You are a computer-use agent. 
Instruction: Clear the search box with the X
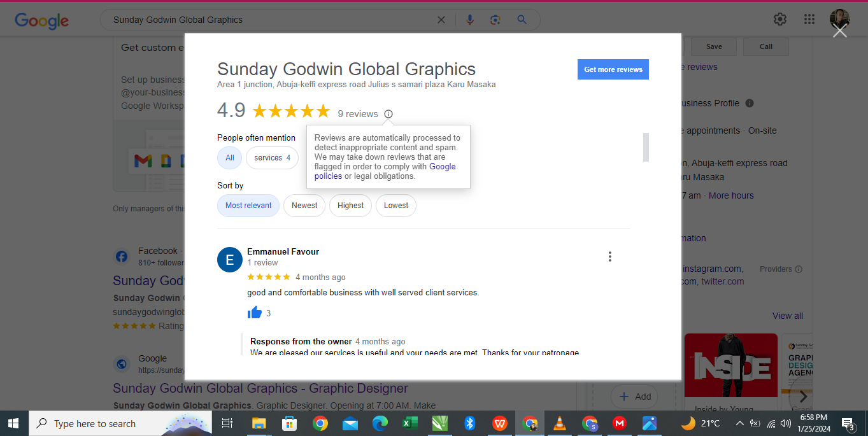click(x=441, y=20)
